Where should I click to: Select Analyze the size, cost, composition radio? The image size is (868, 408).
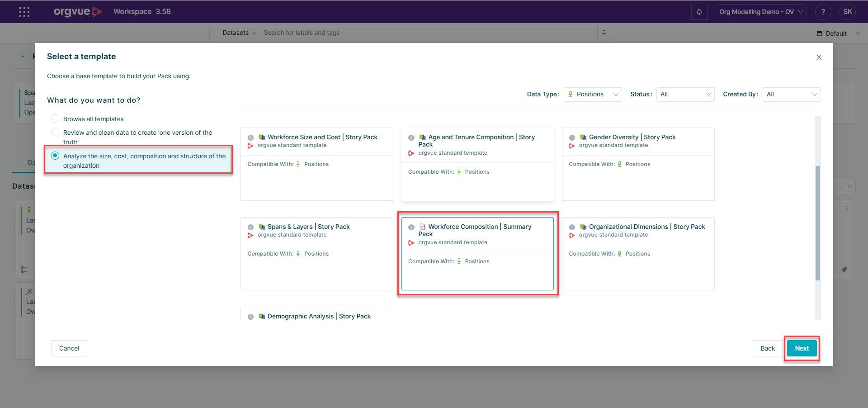[x=55, y=156]
